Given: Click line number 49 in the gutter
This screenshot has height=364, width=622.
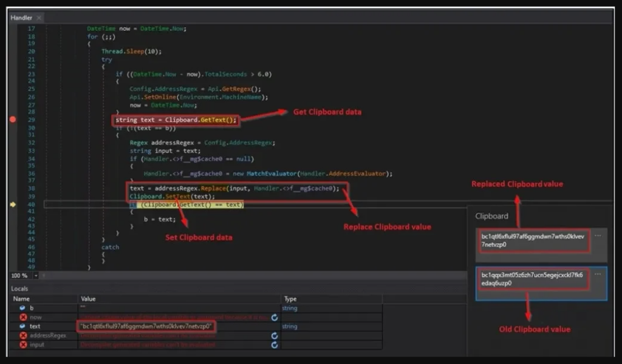Looking at the screenshot, I should click(x=32, y=267).
